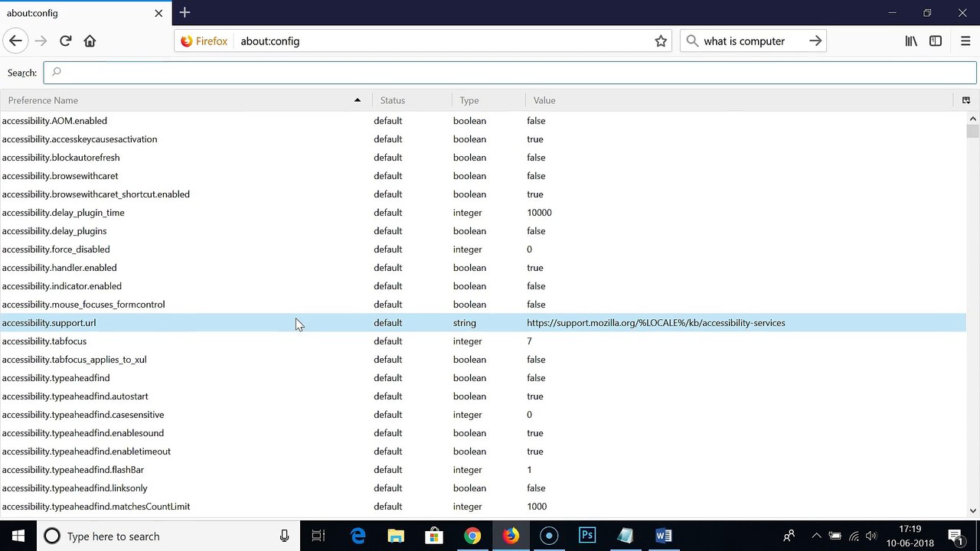
Task: Select accessibility.typeaheadfind.autostart row
Action: pos(483,396)
